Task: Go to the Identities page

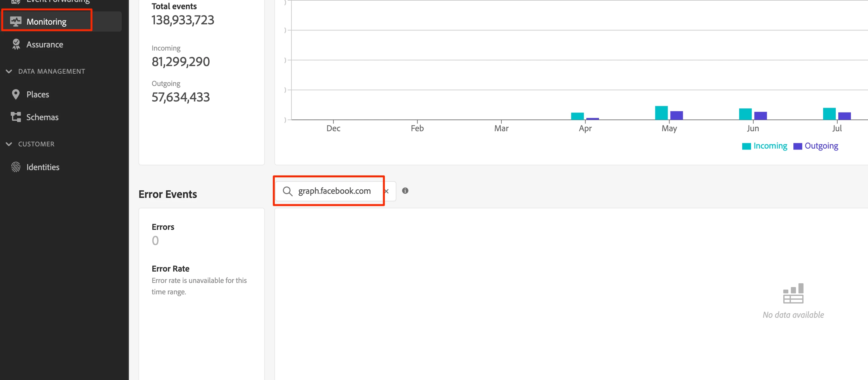Action: pyautogui.click(x=43, y=167)
